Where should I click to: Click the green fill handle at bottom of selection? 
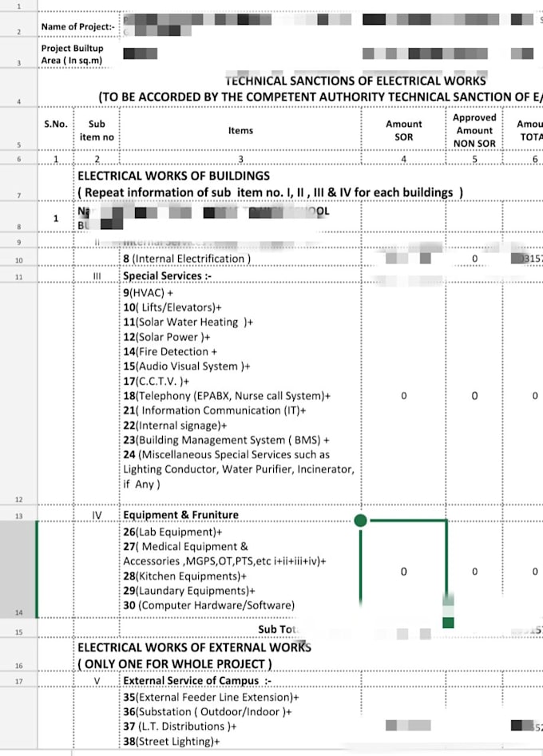448,623
